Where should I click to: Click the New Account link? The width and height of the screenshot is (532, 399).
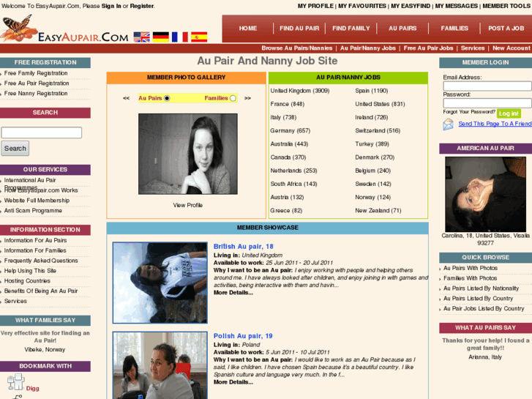click(x=512, y=48)
